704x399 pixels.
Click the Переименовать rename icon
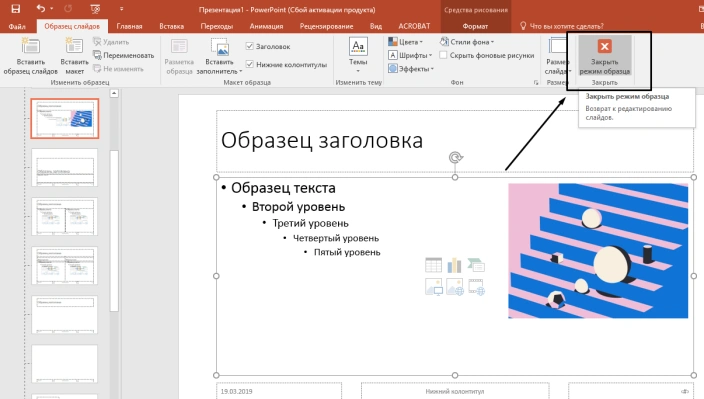97,55
